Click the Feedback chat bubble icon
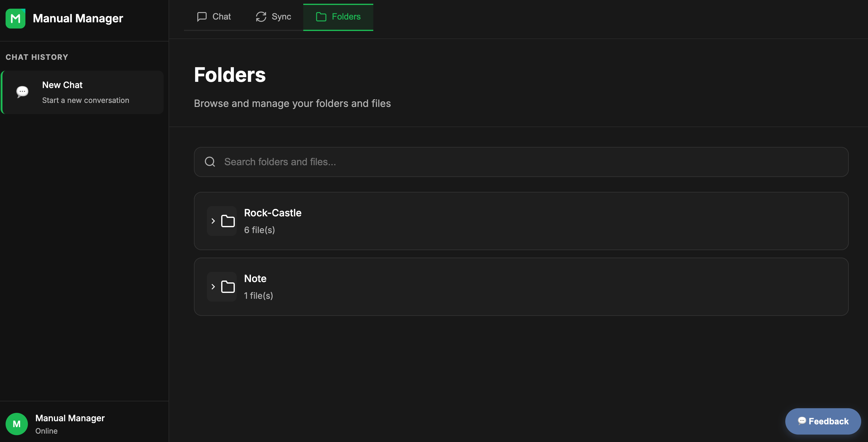The width and height of the screenshot is (868, 442). [802, 421]
